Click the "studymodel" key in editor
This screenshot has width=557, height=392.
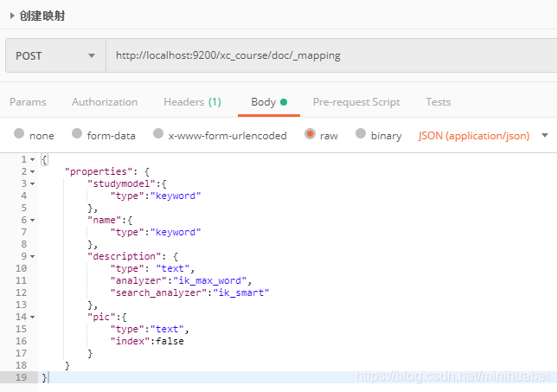[121, 183]
